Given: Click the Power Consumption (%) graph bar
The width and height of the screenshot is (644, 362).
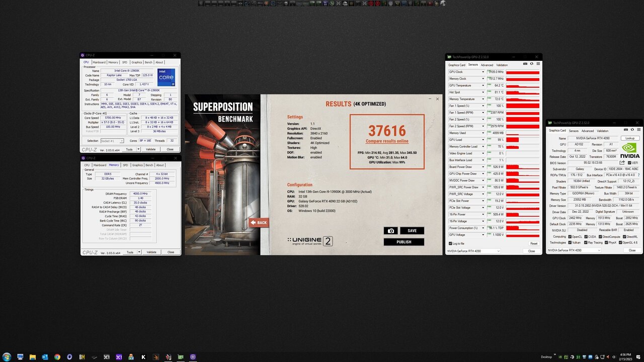Looking at the screenshot, I should pyautogui.click(x=523, y=228).
